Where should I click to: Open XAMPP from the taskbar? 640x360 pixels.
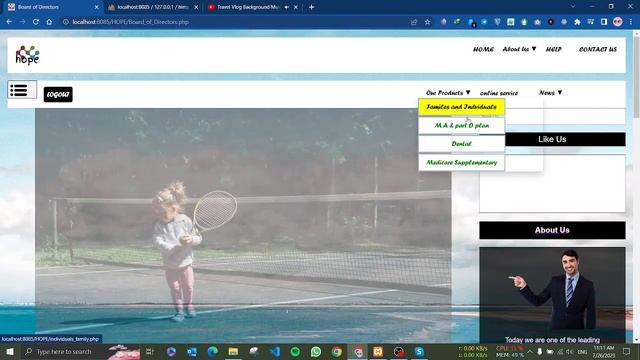[x=378, y=351]
